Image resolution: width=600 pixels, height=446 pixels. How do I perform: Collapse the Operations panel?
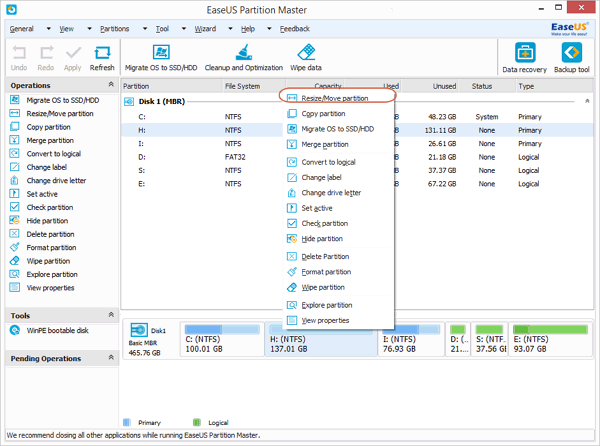click(111, 85)
